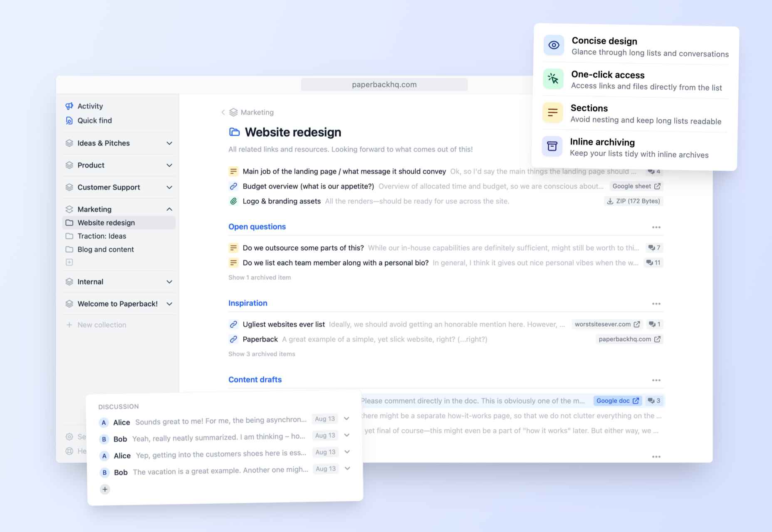Create a New collection
The width and height of the screenshot is (772, 532).
(x=96, y=325)
